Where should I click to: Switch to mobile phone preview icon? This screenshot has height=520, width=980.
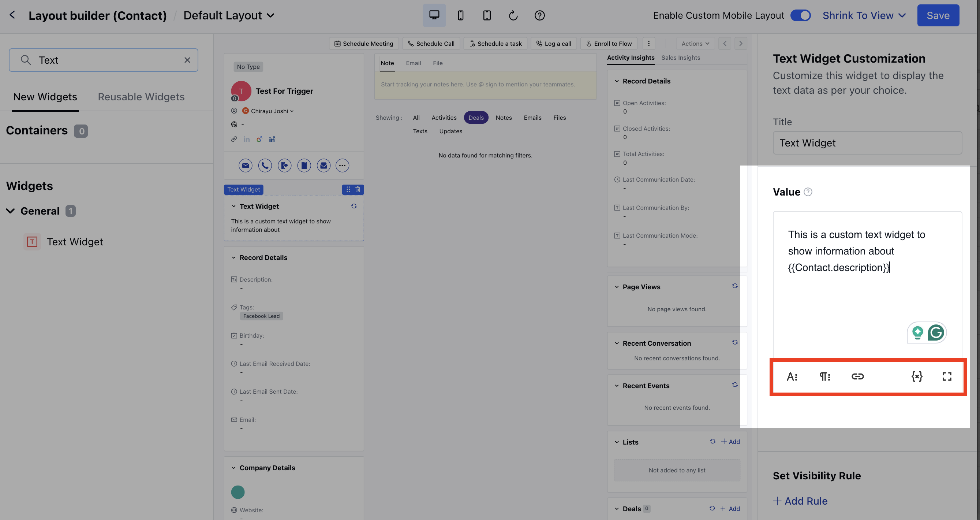click(x=460, y=15)
